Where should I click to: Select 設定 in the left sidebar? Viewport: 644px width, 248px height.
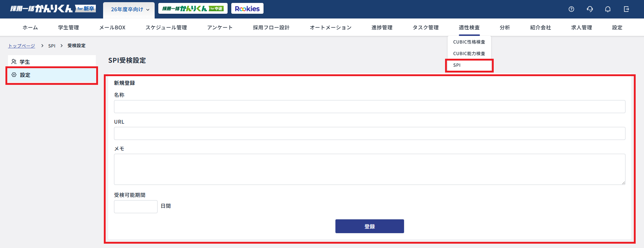pyautogui.click(x=52, y=75)
